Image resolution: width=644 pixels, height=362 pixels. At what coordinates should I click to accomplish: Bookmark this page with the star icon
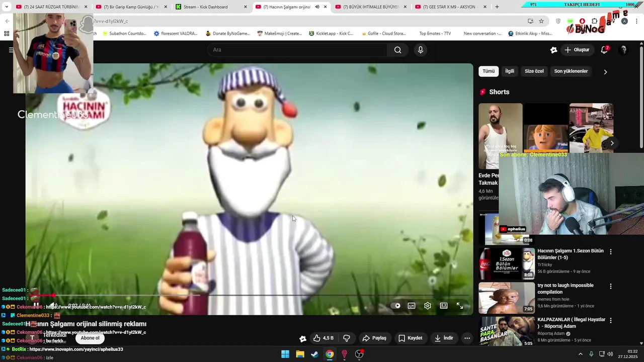point(541,21)
